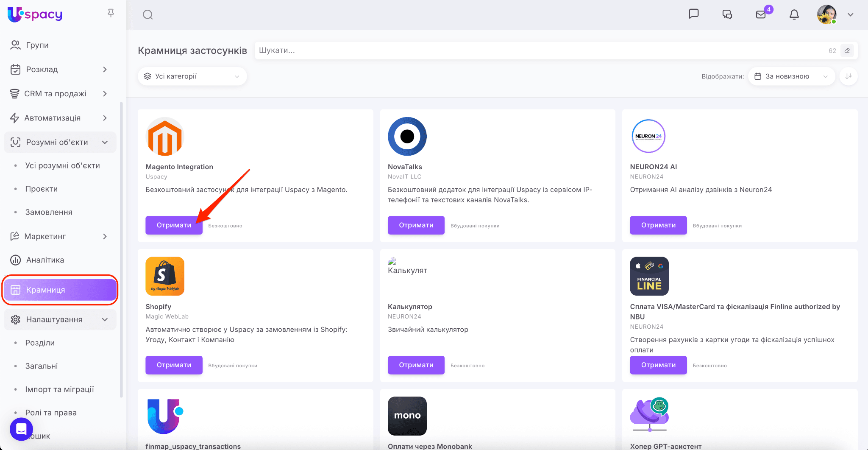The width and height of the screenshot is (868, 450).
Task: Click the user profile avatar
Action: [x=826, y=14]
